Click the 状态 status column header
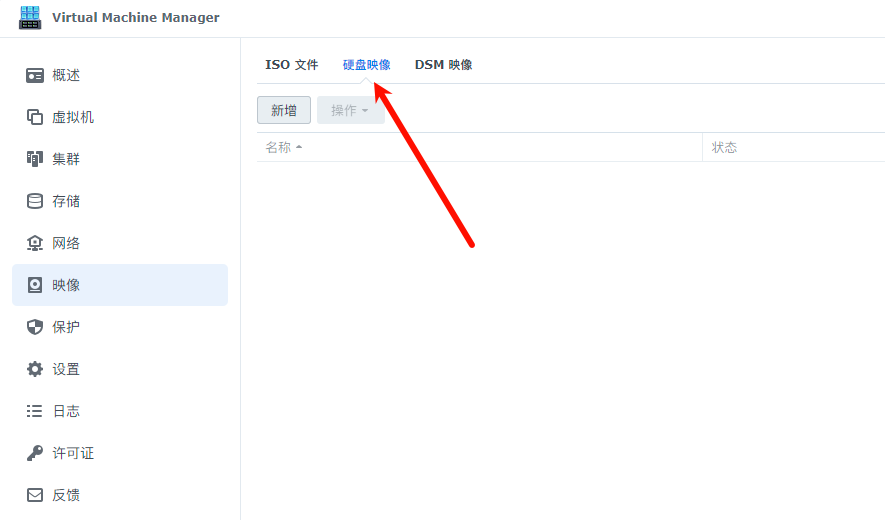885x520 pixels. [724, 147]
